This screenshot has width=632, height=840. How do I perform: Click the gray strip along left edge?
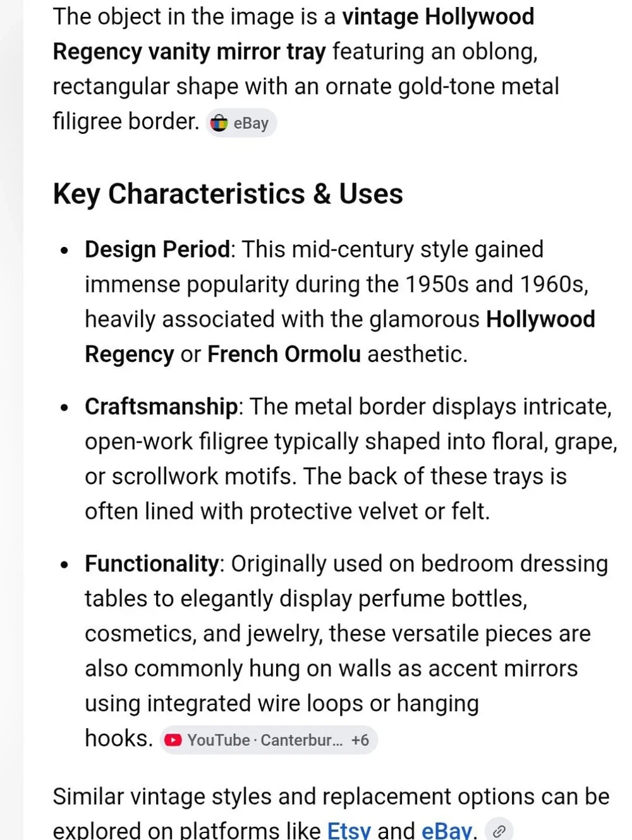pyautogui.click(x=11, y=420)
